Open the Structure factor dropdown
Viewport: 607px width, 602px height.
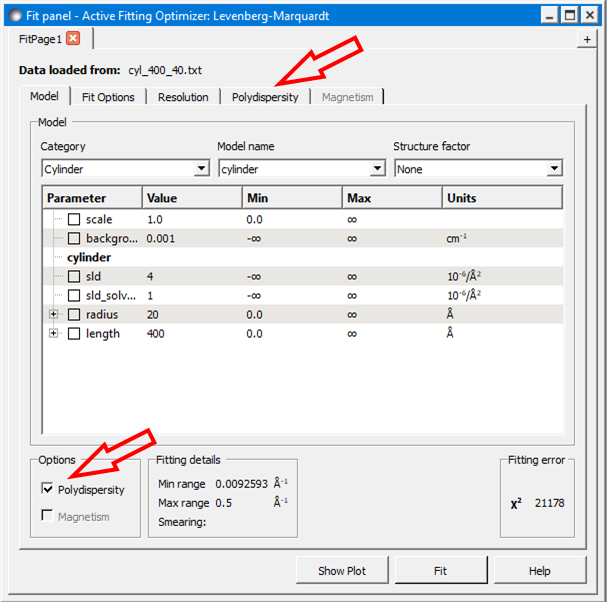click(478, 169)
